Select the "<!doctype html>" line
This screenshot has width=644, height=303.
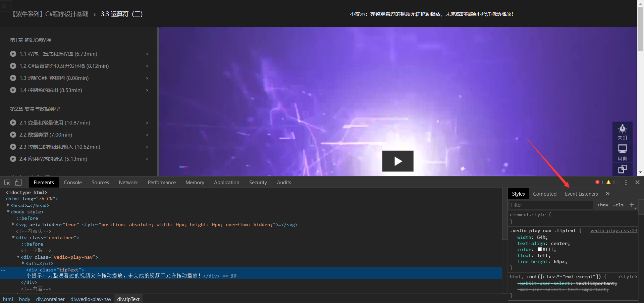26,192
